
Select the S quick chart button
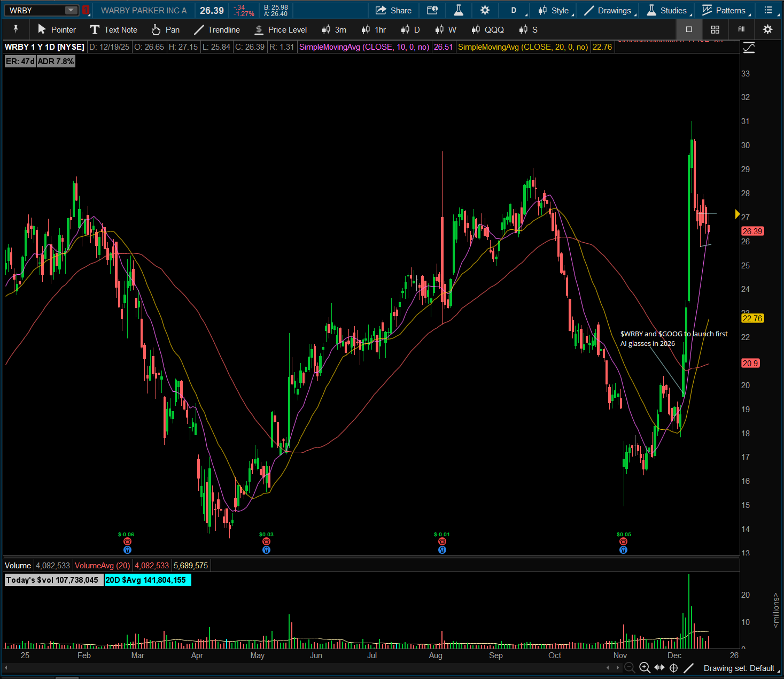(x=528, y=29)
